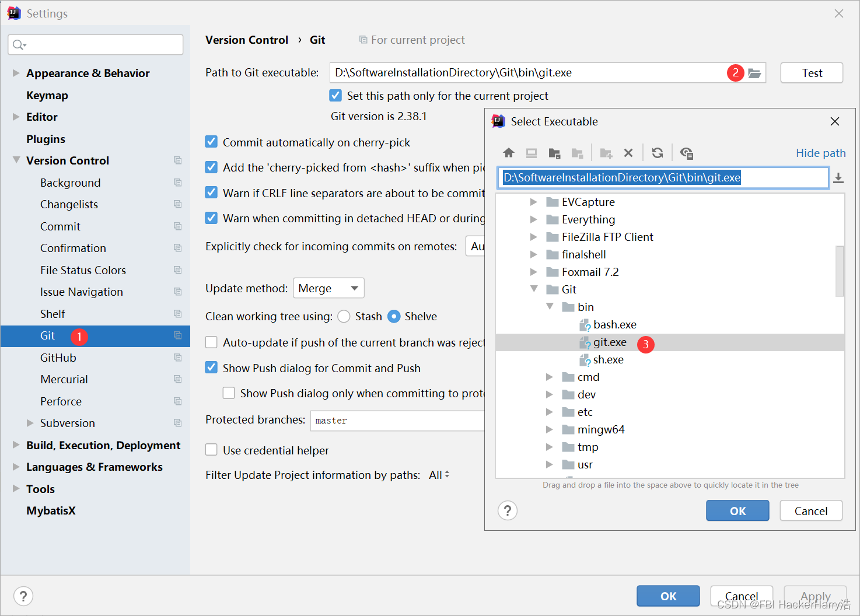Click the Show Hidden Files toolbar icon
Screen dimensions: 860x616
(x=687, y=153)
